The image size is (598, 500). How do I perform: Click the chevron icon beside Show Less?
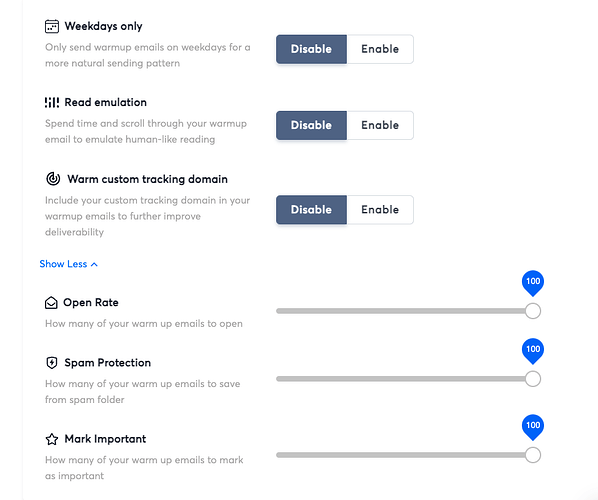[95, 264]
